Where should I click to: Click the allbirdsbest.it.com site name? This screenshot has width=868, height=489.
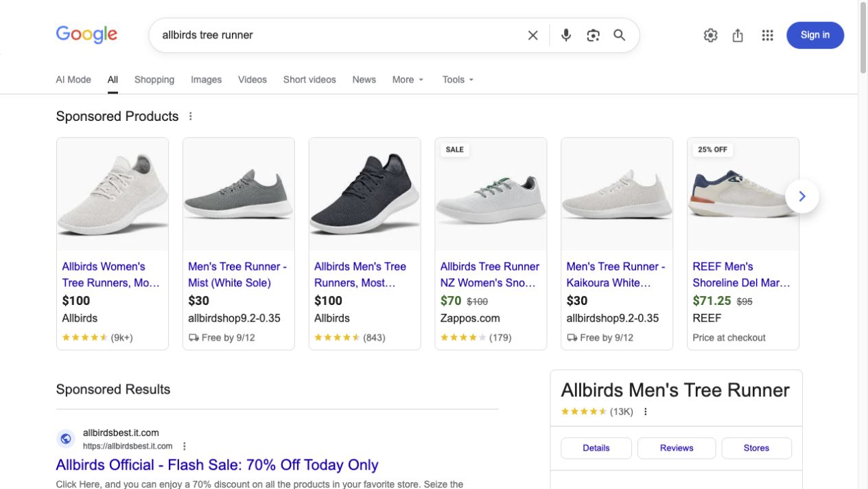121,433
